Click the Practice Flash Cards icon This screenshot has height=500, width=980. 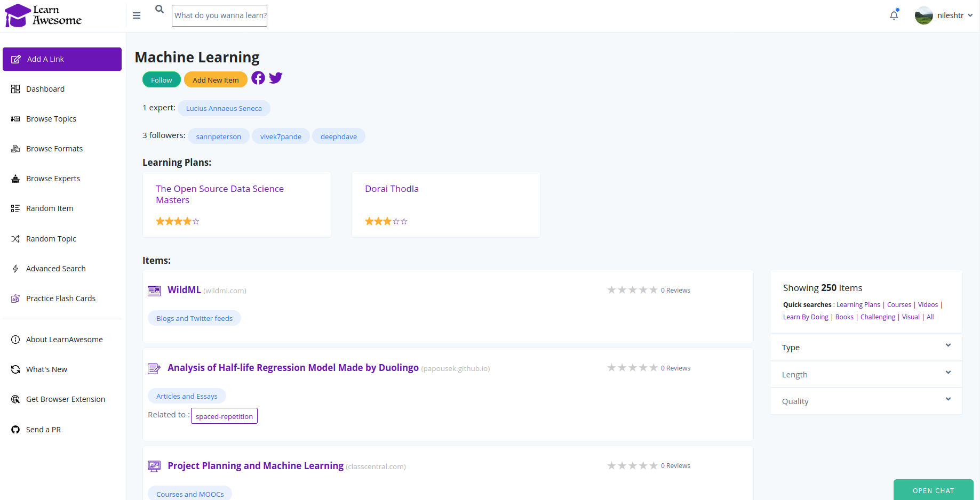click(15, 299)
